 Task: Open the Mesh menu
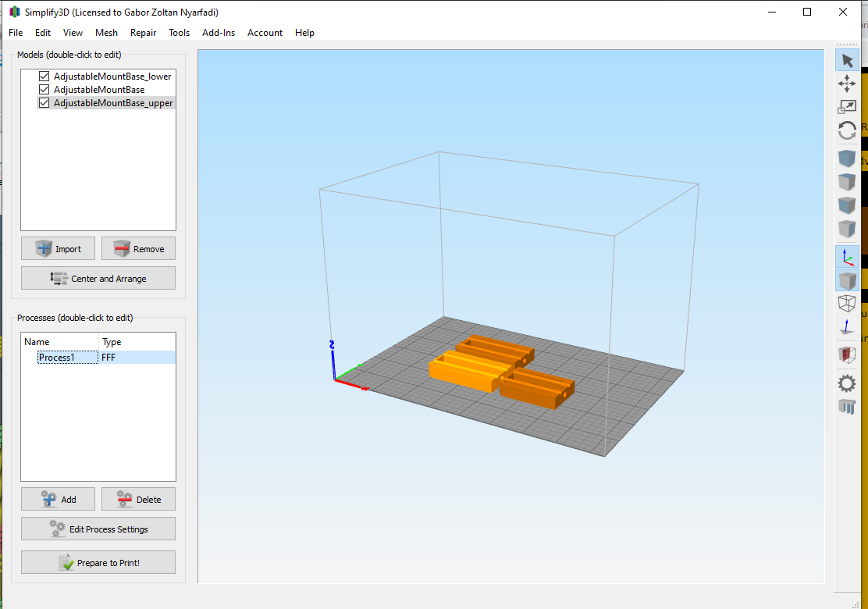(x=106, y=33)
